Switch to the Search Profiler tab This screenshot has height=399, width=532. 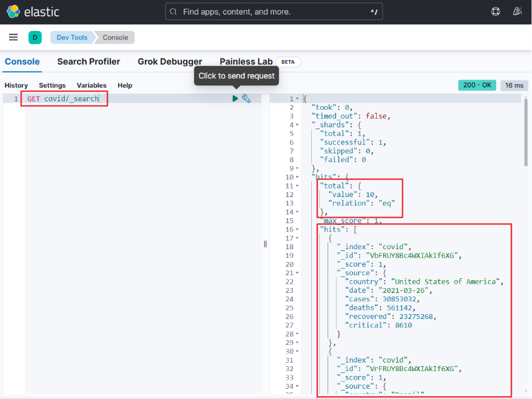[x=89, y=62]
